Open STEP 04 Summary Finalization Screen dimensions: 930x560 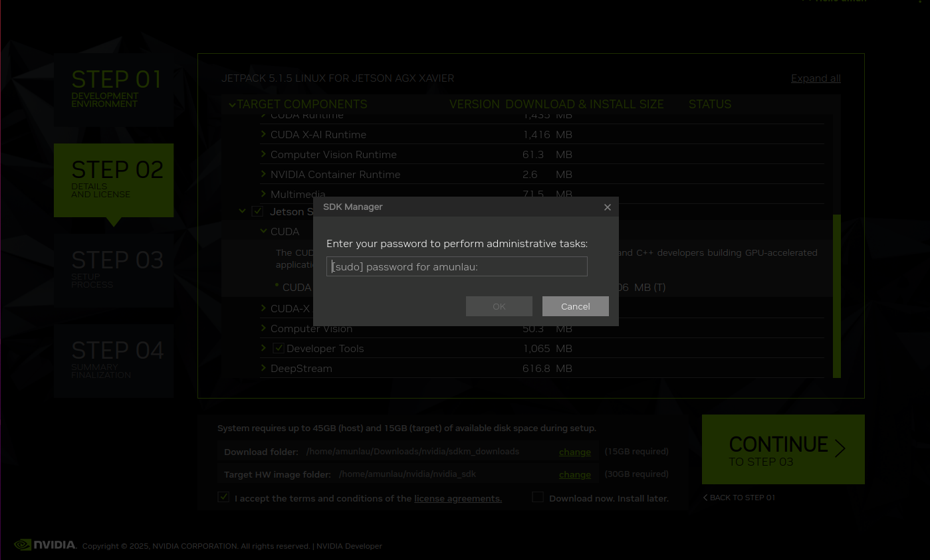114,361
